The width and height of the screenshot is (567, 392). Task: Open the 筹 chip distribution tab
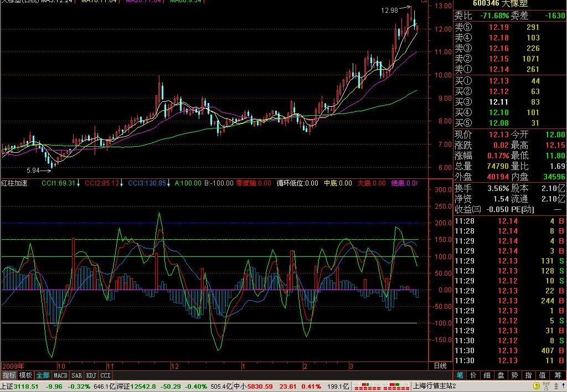(557, 375)
